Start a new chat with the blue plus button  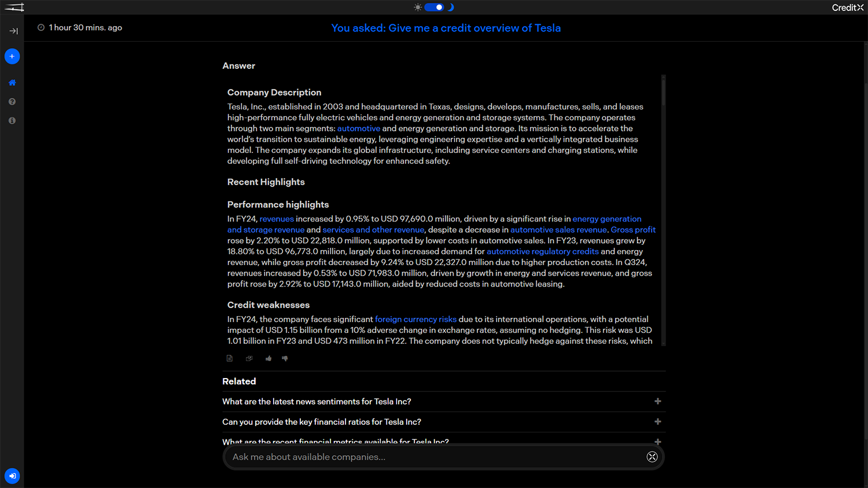(12, 56)
